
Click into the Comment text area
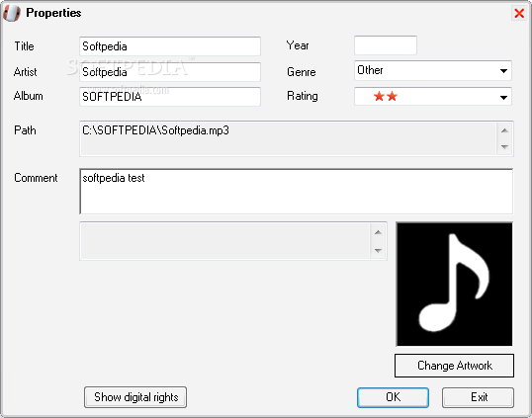[297, 192]
